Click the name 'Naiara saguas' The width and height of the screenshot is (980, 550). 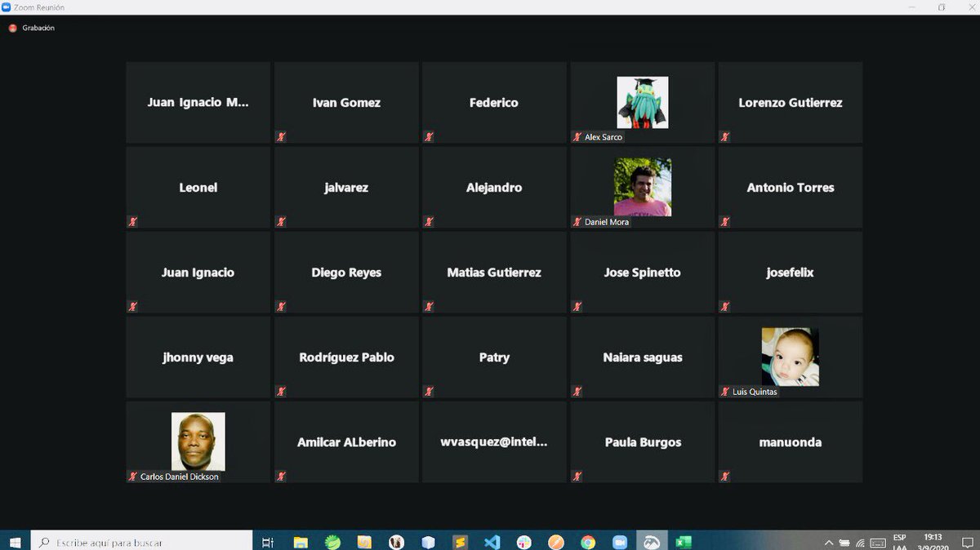tap(643, 357)
